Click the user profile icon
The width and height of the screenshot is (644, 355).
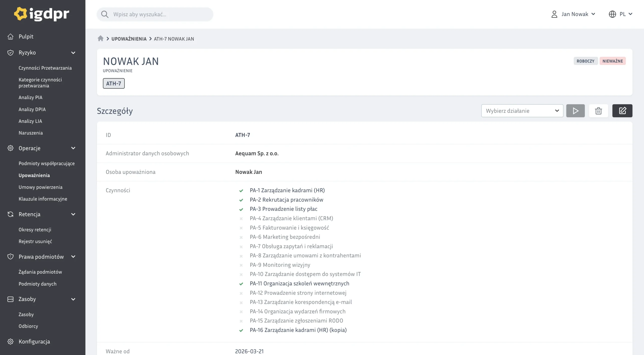[x=554, y=14]
